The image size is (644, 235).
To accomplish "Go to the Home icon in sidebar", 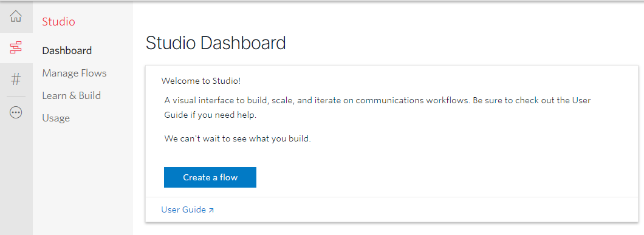I will [x=16, y=16].
